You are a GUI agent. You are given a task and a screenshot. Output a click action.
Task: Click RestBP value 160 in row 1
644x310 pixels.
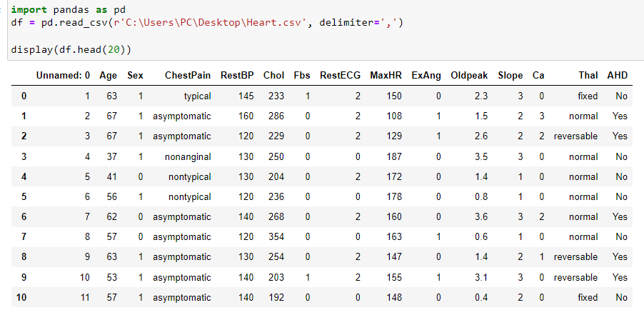(x=246, y=116)
